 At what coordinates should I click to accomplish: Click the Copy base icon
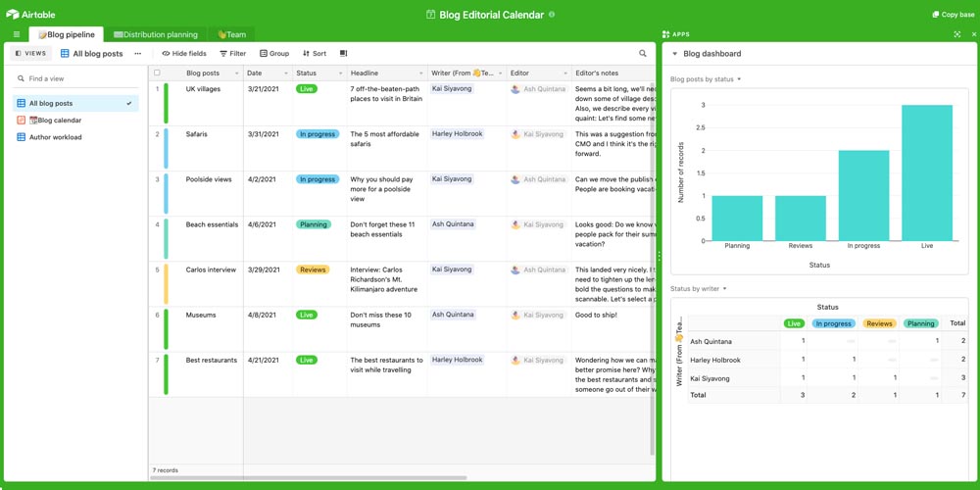[936, 15]
